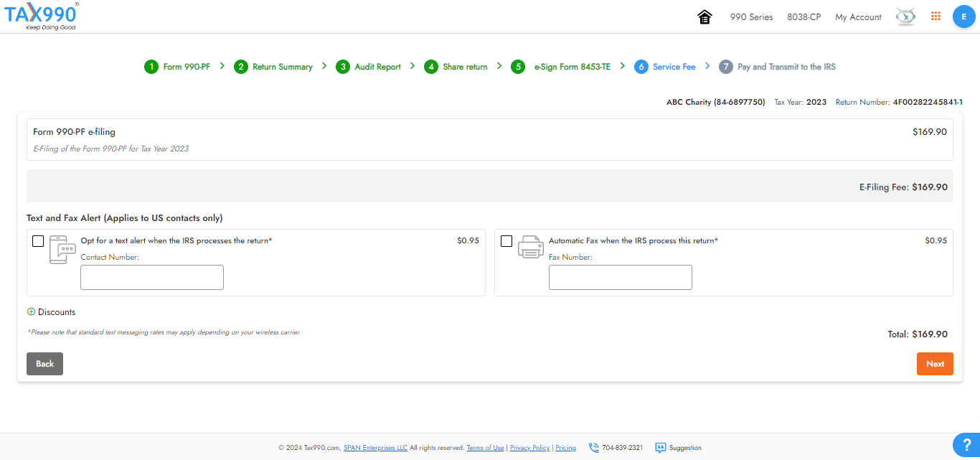Go to Share return step

pos(465,67)
